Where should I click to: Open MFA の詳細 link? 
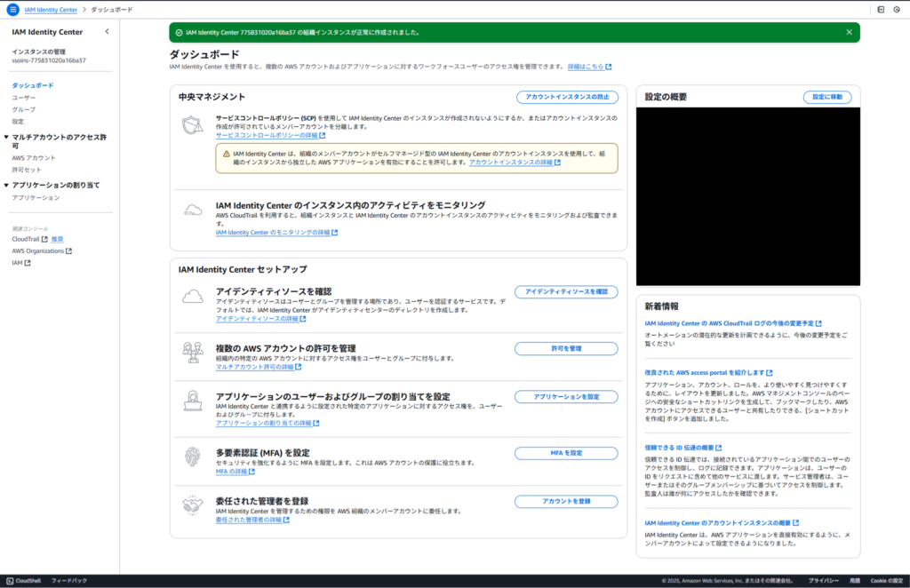(x=235, y=472)
